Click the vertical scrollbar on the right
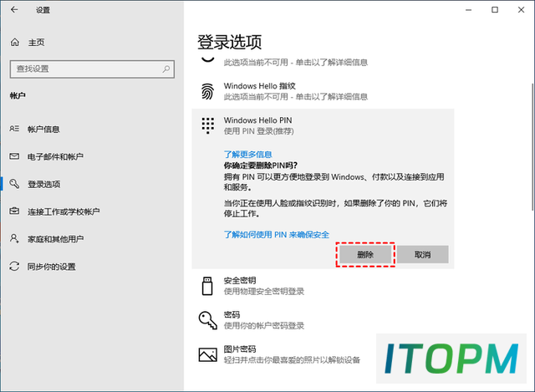 point(533,147)
